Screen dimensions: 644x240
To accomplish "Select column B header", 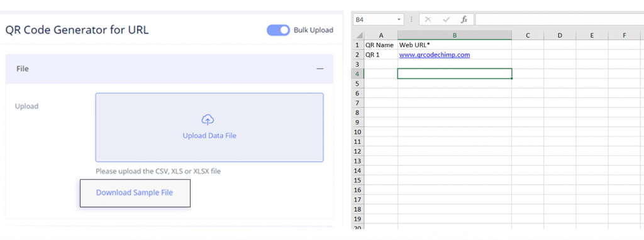I will point(455,36).
